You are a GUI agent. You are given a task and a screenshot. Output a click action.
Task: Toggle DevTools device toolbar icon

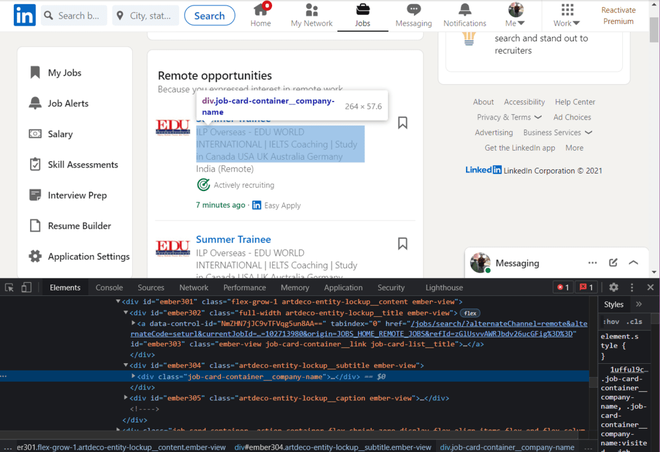pos(26,288)
